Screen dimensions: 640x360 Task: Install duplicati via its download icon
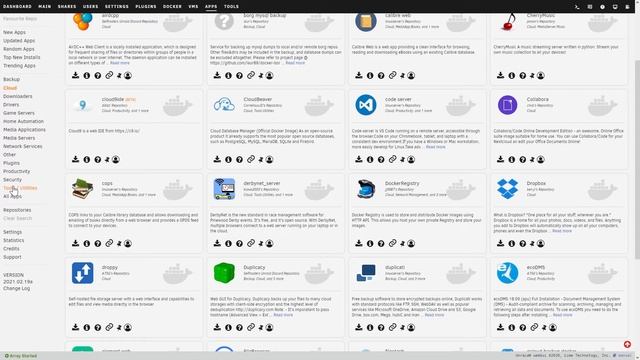click(359, 327)
